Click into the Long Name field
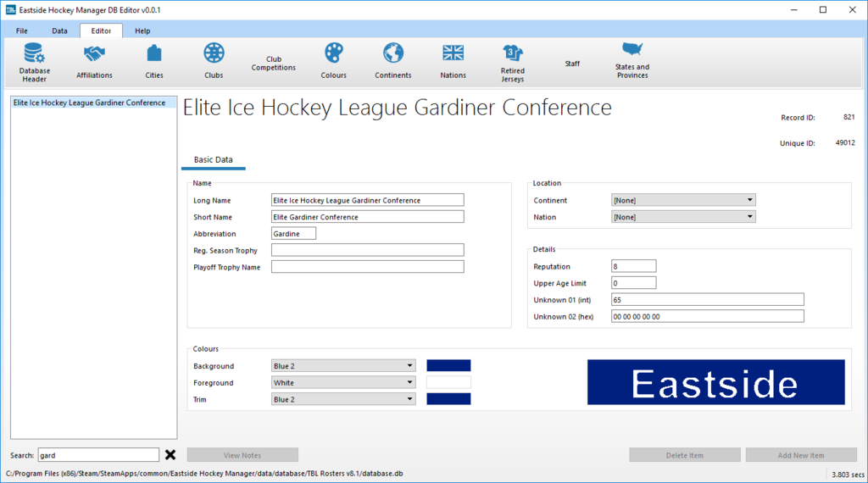The width and height of the screenshot is (868, 483). pyautogui.click(x=368, y=200)
